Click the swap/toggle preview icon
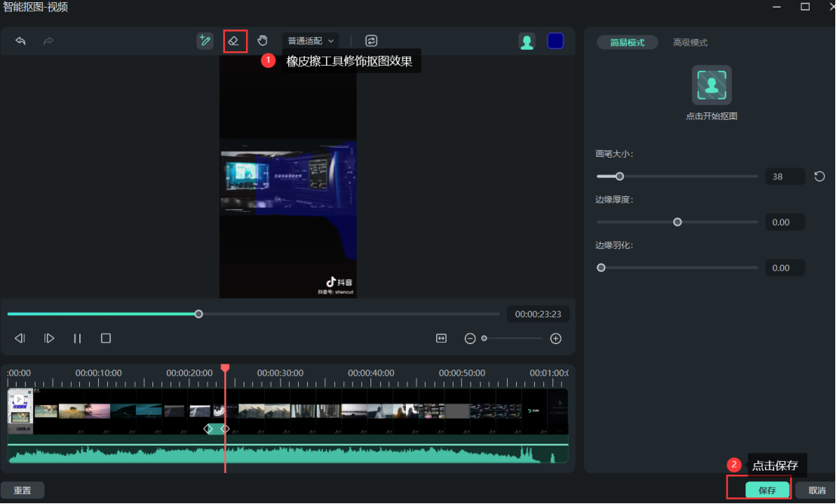Screen dimensions: 836x504 coord(370,41)
